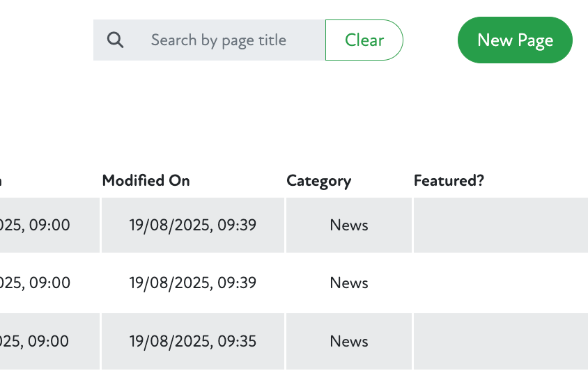Viewport: 588px width, 380px height.
Task: Click second row's partial 09:00 date cell
Action: pyautogui.click(x=35, y=283)
